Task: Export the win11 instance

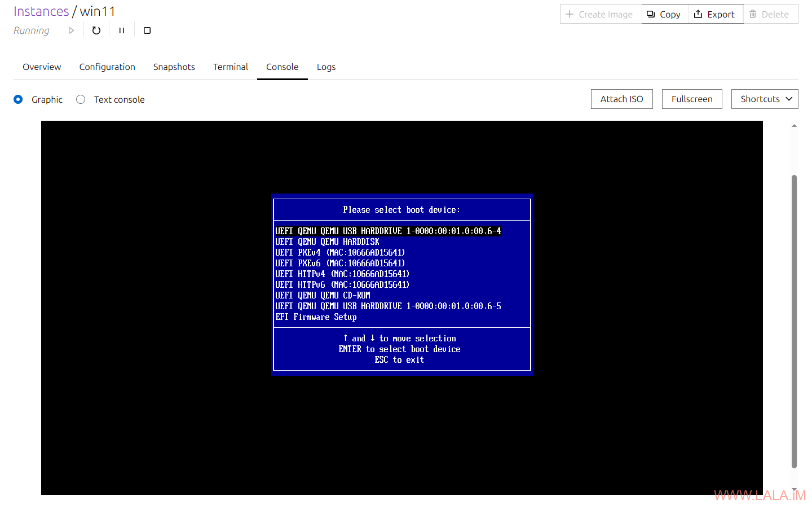Action: point(715,14)
